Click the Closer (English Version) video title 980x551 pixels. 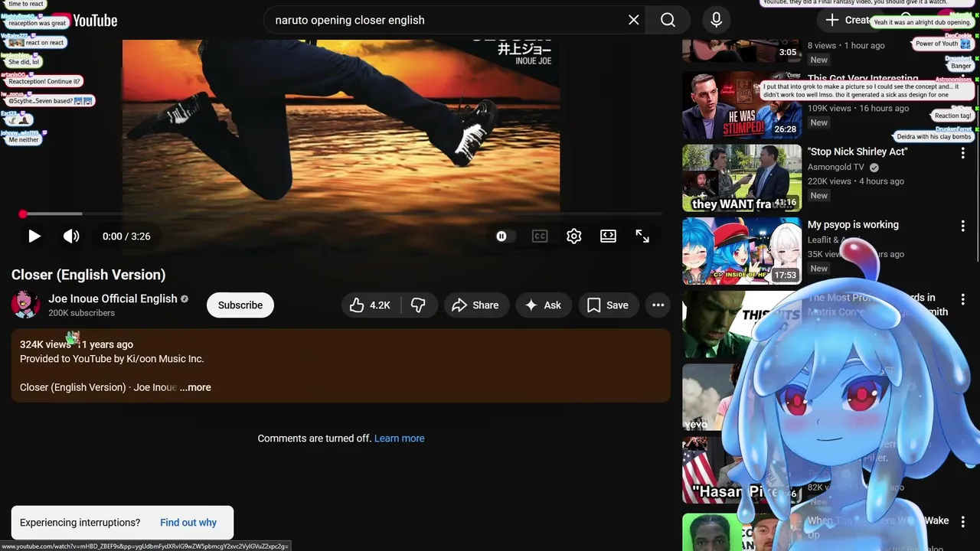point(88,275)
